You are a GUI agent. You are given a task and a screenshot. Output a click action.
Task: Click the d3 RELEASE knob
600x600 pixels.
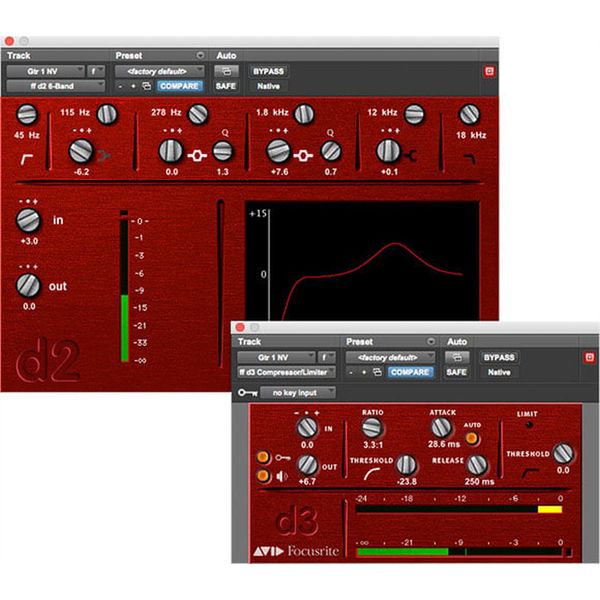pyautogui.click(x=478, y=465)
